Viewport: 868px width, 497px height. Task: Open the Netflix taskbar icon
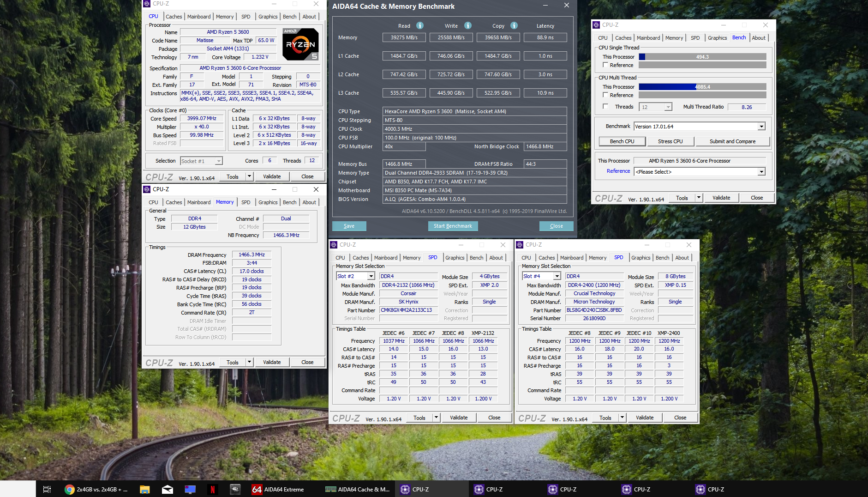pyautogui.click(x=213, y=489)
